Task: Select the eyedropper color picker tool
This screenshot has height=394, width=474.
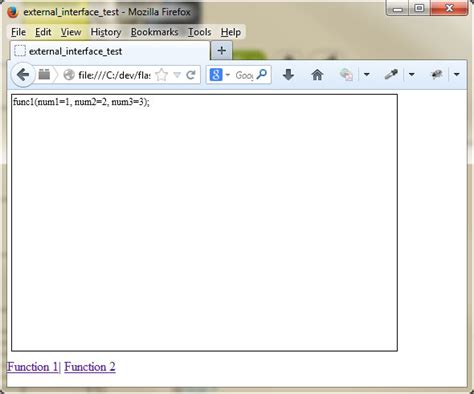Action: click(x=391, y=74)
